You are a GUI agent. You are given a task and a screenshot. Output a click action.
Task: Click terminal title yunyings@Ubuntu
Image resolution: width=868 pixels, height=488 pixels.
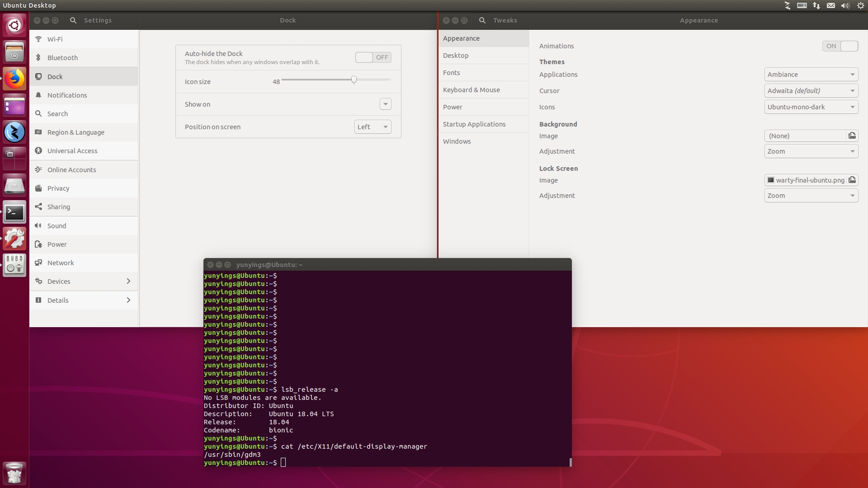click(x=269, y=265)
